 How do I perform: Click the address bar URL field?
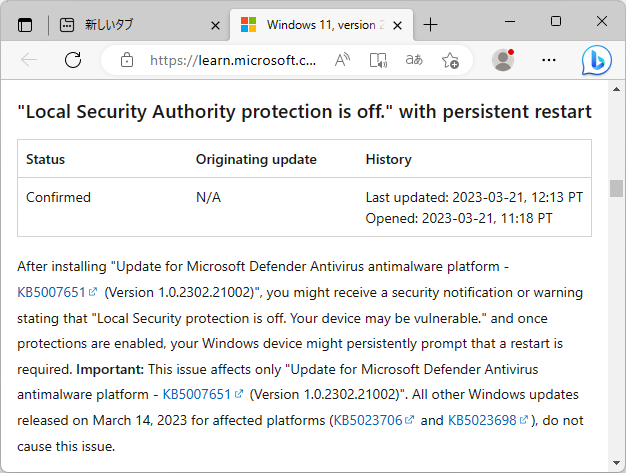click(x=232, y=60)
